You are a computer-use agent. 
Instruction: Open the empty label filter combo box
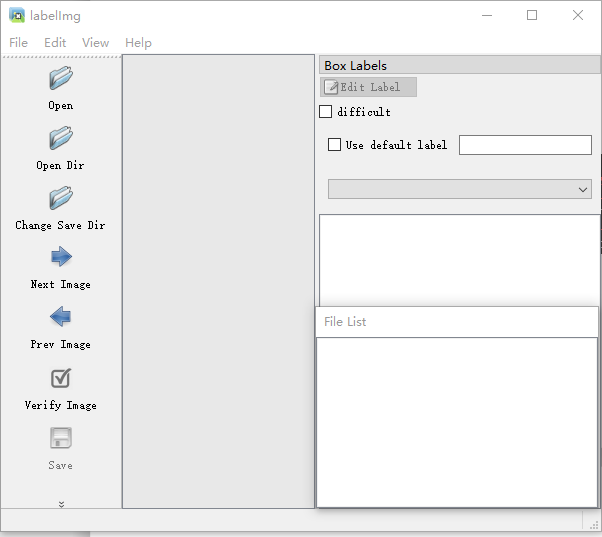460,189
